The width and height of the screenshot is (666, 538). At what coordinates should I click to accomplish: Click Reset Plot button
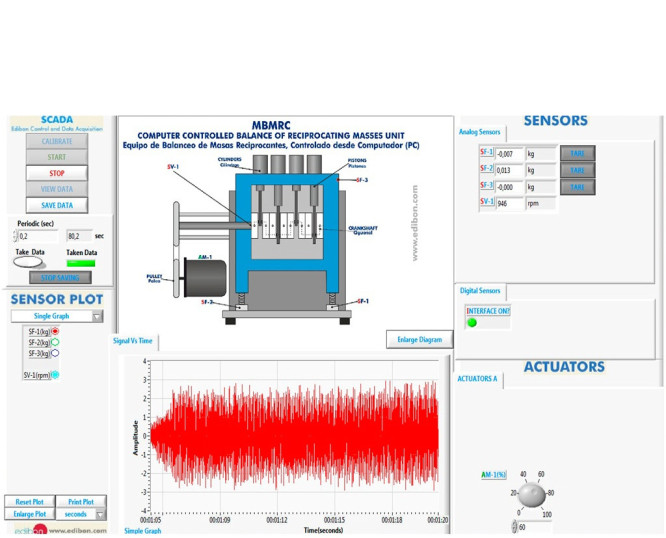pyautogui.click(x=30, y=502)
